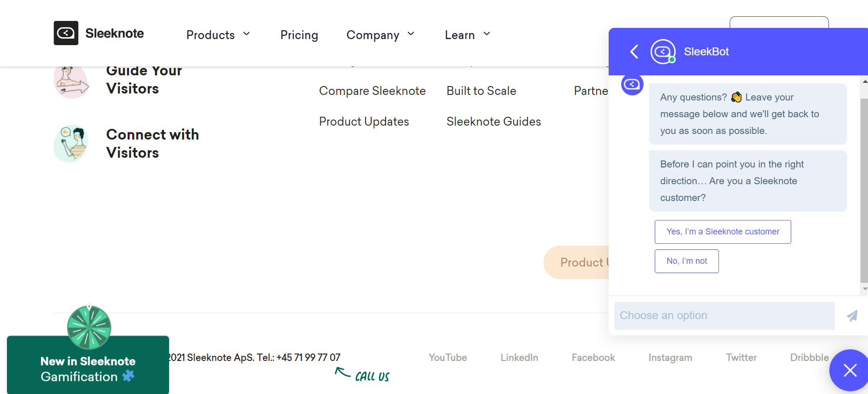Image resolution: width=868 pixels, height=394 pixels.
Task: Open the Learn menu
Action: (460, 35)
